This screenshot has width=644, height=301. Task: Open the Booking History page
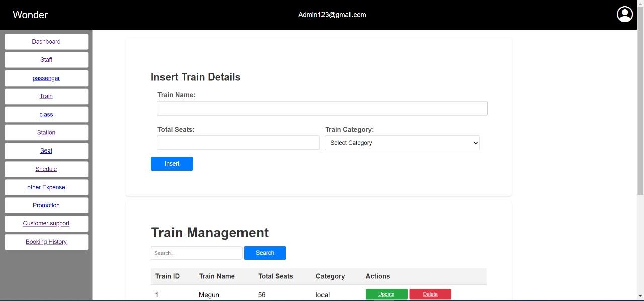(46, 242)
